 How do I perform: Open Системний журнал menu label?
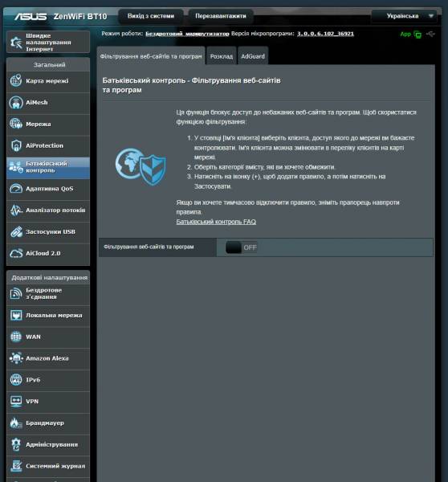coord(55,466)
